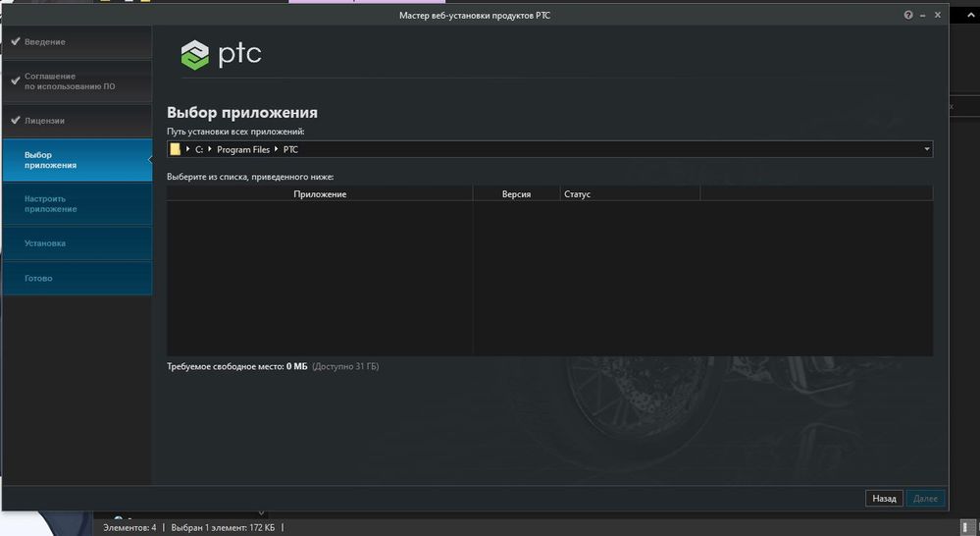The image size is (980, 536).
Task: Click the PTC logo
Action: click(222, 54)
